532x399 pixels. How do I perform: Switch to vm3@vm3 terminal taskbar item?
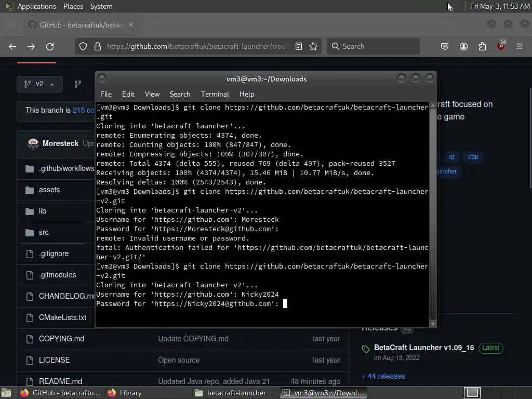coord(324,393)
